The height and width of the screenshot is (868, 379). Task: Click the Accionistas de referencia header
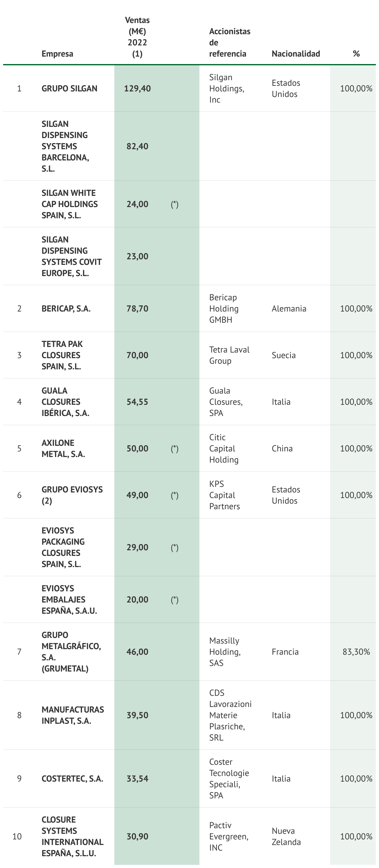pyautogui.click(x=229, y=43)
